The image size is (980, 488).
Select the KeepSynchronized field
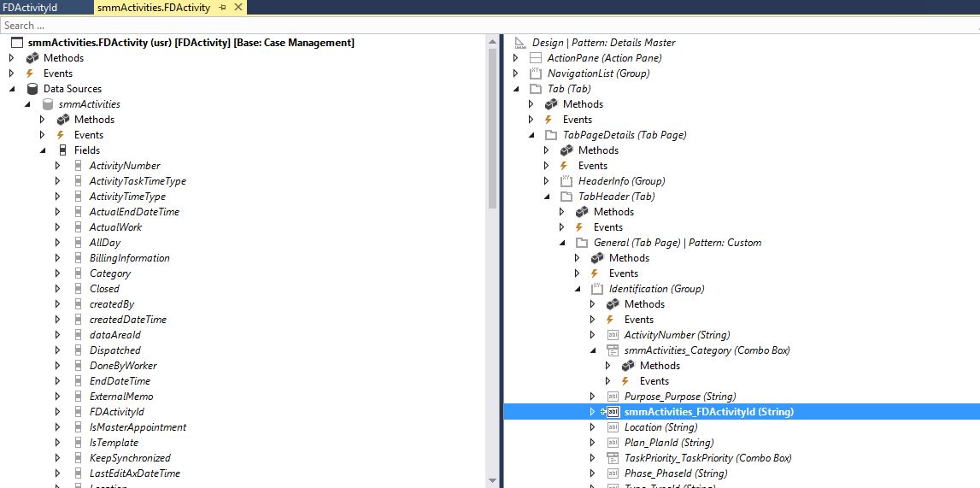[130, 458]
